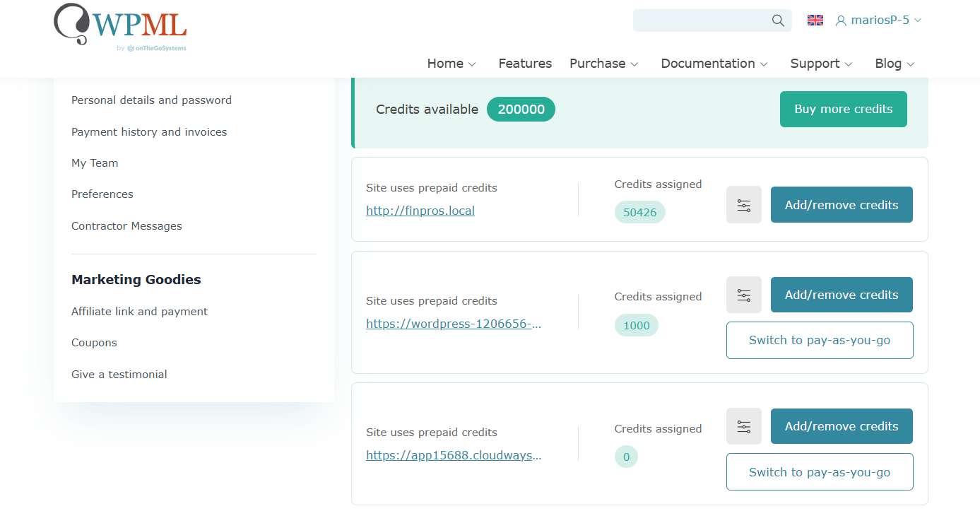Open the Home menu item
980x523 pixels.
tap(445, 64)
